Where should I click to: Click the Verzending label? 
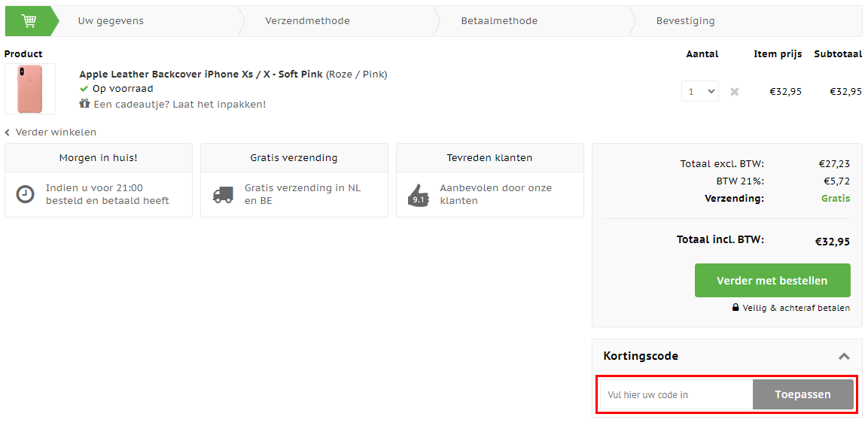click(734, 198)
